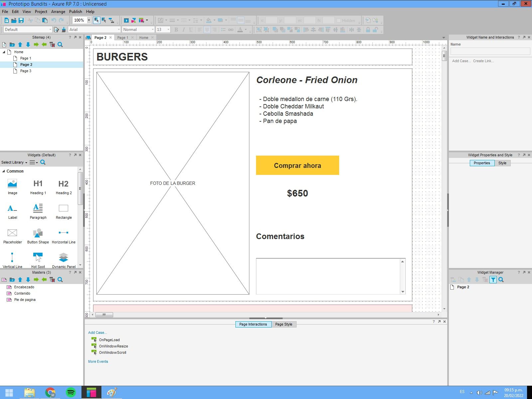The width and height of the screenshot is (532, 399).
Task: Select the Heading 1 widget
Action: [x=38, y=187]
